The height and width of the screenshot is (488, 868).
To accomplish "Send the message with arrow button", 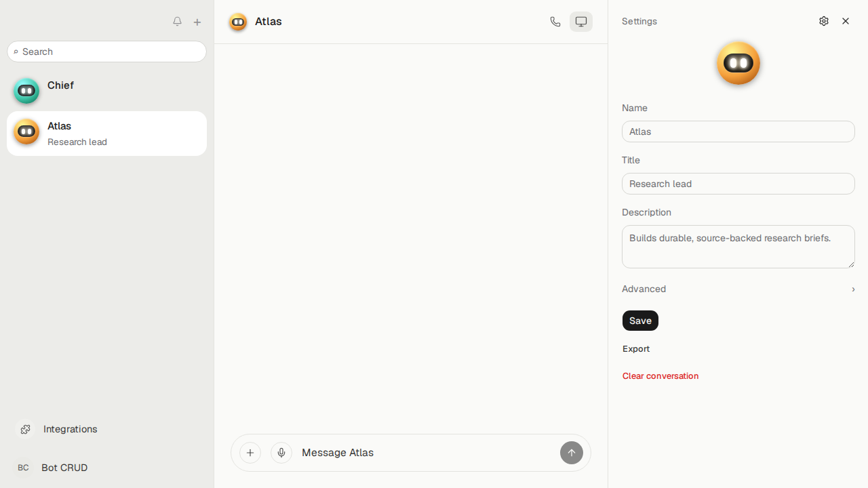I will [x=572, y=453].
